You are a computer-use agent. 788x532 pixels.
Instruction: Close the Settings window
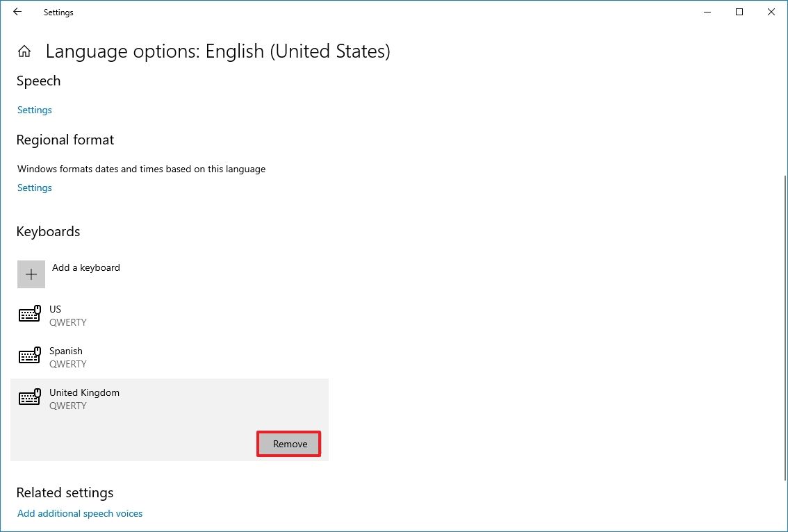click(771, 12)
